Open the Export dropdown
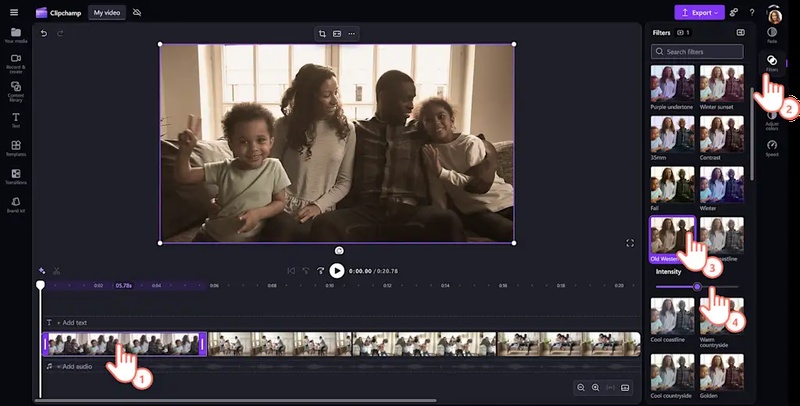 coord(698,13)
